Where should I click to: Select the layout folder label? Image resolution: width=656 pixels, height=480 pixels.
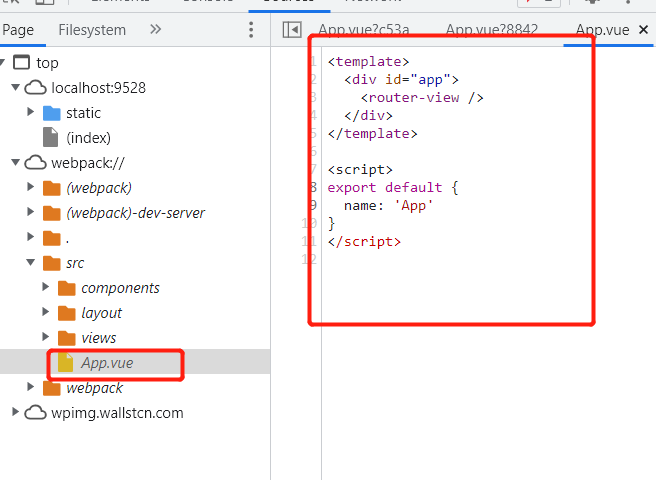click(101, 313)
